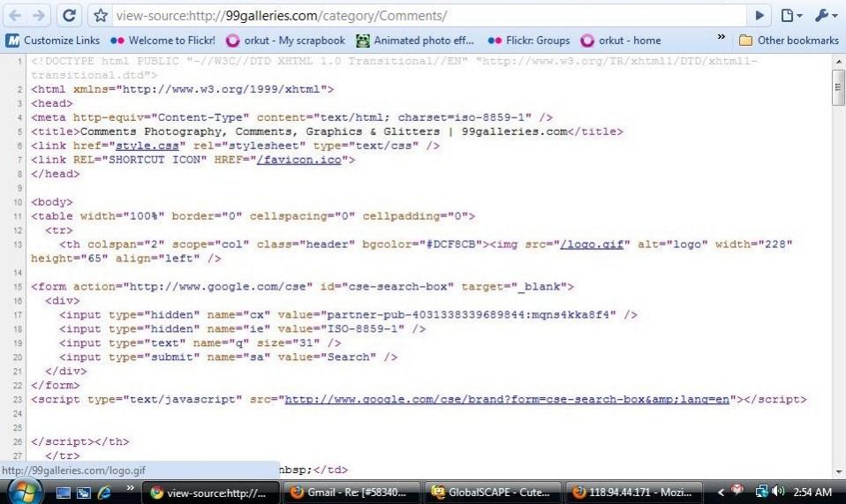Click the Switch windows quick launch icon

[84, 493]
